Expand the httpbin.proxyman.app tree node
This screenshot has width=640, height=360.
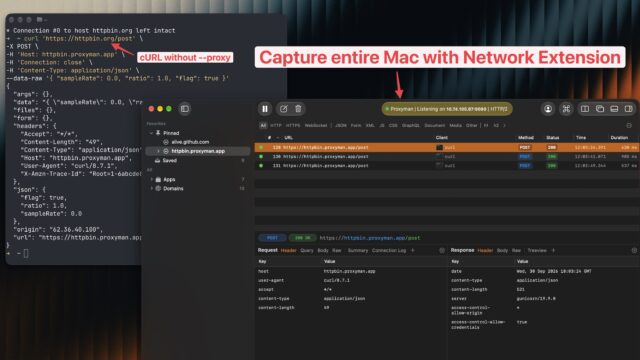(x=158, y=151)
